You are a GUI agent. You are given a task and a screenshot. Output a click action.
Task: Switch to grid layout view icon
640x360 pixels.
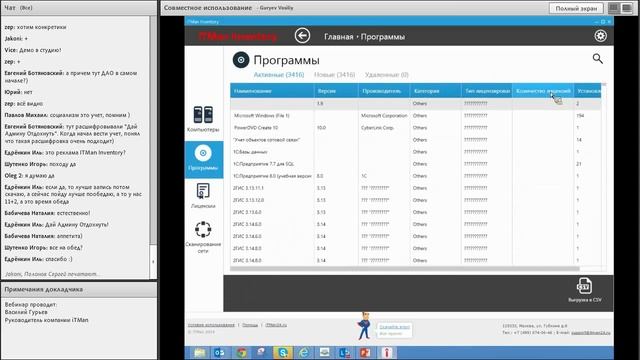613,8
